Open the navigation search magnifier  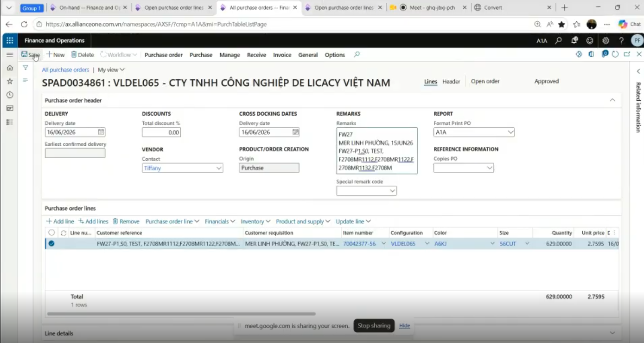559,40
